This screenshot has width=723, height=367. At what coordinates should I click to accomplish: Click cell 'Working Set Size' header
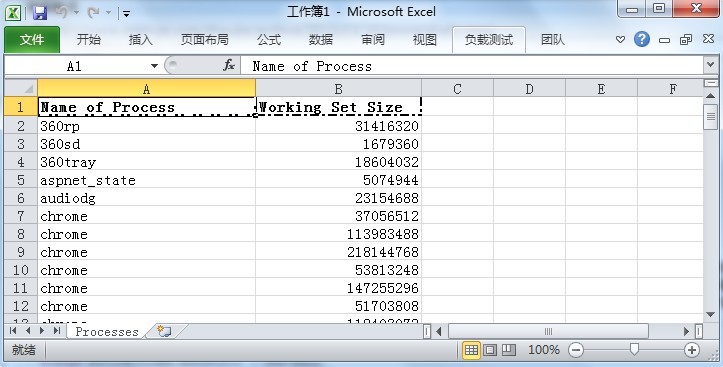(338, 107)
